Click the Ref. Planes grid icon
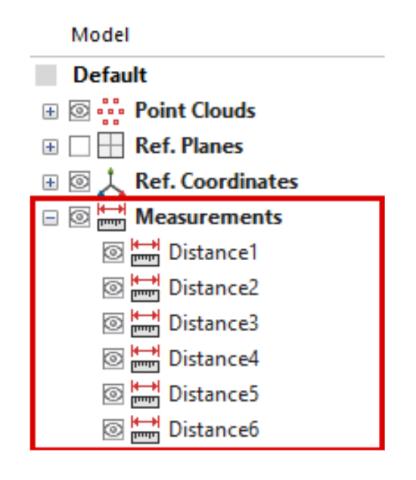416x480 pixels. point(111,145)
